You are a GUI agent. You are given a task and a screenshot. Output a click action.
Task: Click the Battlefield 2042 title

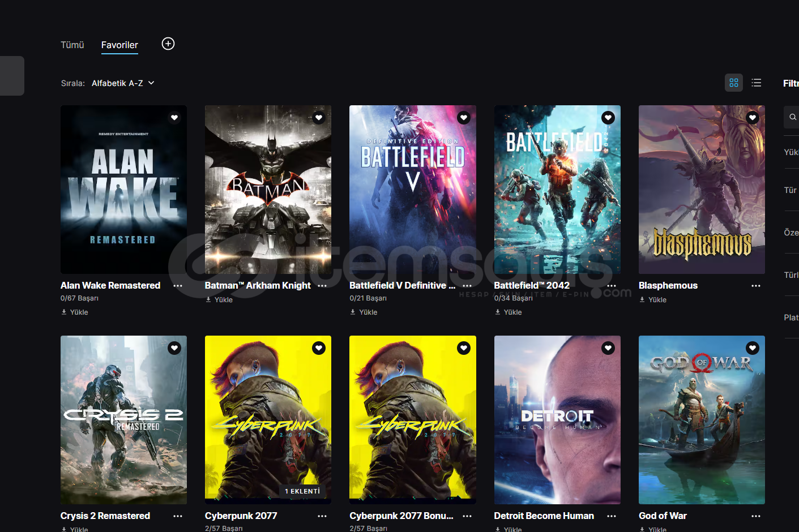(x=532, y=285)
